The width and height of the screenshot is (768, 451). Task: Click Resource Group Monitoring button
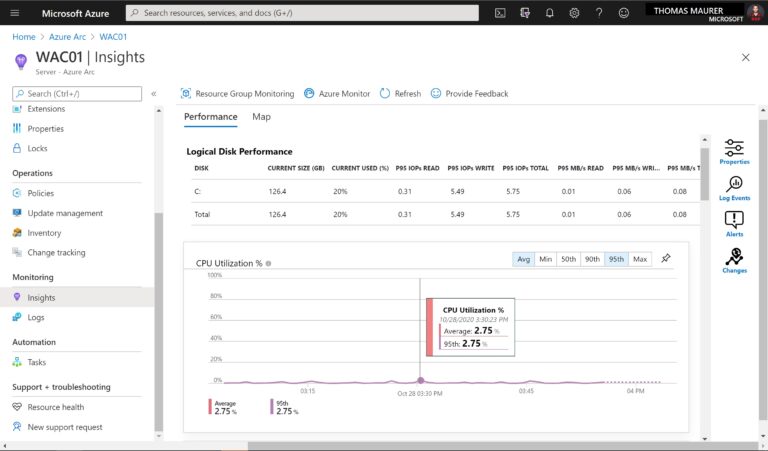238,94
